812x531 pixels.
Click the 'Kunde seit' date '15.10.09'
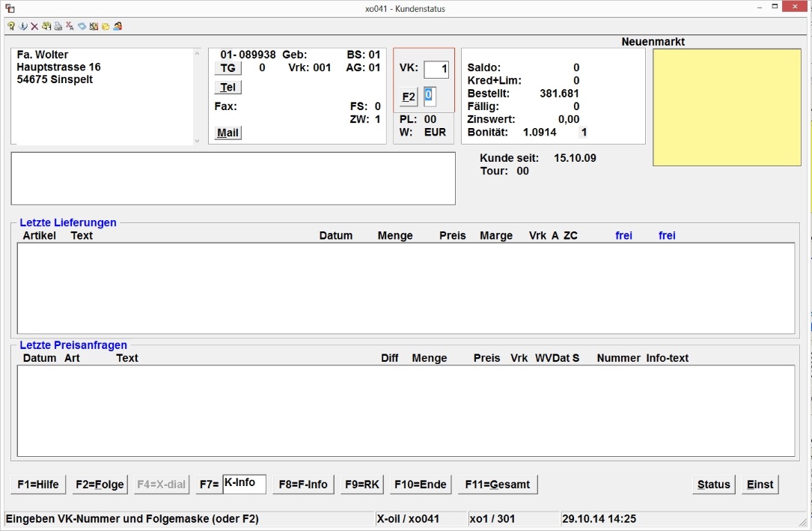(575, 158)
